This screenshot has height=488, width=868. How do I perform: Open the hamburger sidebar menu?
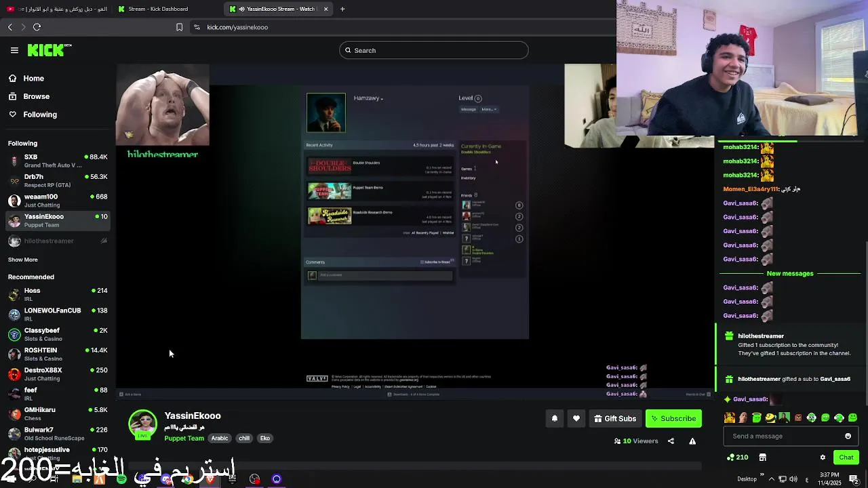coord(14,50)
